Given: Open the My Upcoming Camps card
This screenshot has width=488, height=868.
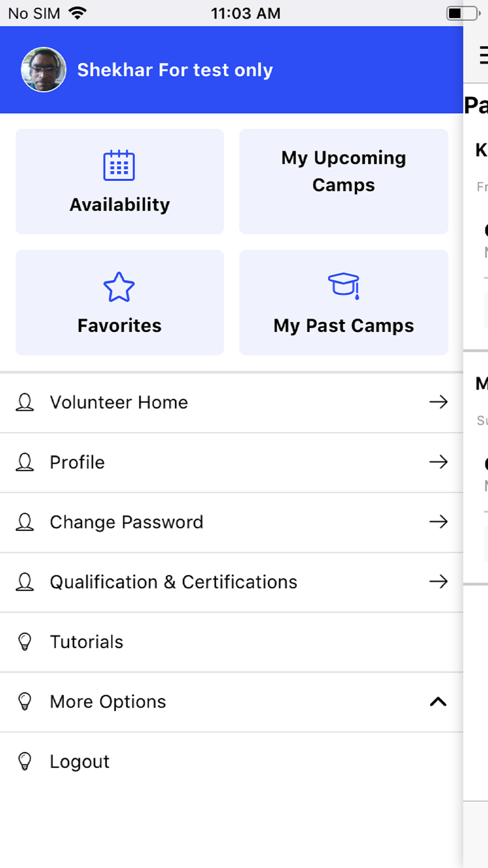Looking at the screenshot, I should (x=344, y=181).
